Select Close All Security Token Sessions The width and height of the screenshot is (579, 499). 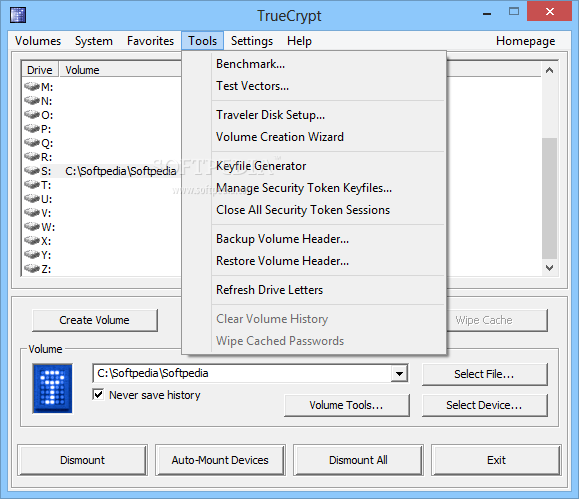pos(314,210)
